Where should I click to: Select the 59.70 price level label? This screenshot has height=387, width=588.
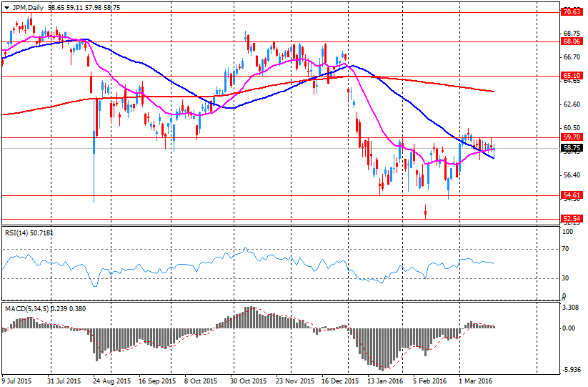[x=572, y=137]
